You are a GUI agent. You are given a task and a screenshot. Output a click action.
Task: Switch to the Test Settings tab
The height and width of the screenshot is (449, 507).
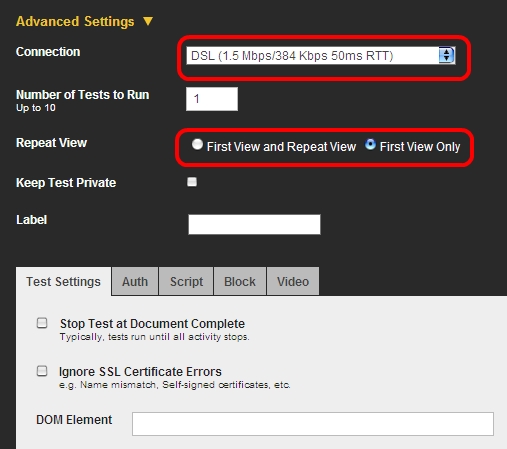(63, 282)
